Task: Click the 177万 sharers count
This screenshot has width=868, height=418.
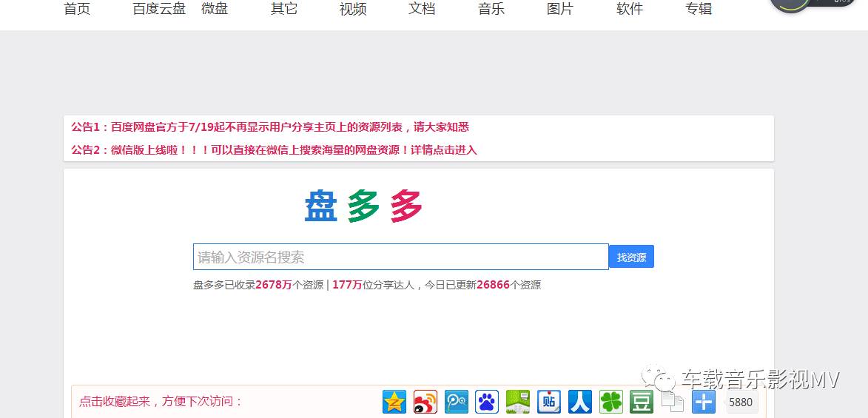Action: (347, 285)
